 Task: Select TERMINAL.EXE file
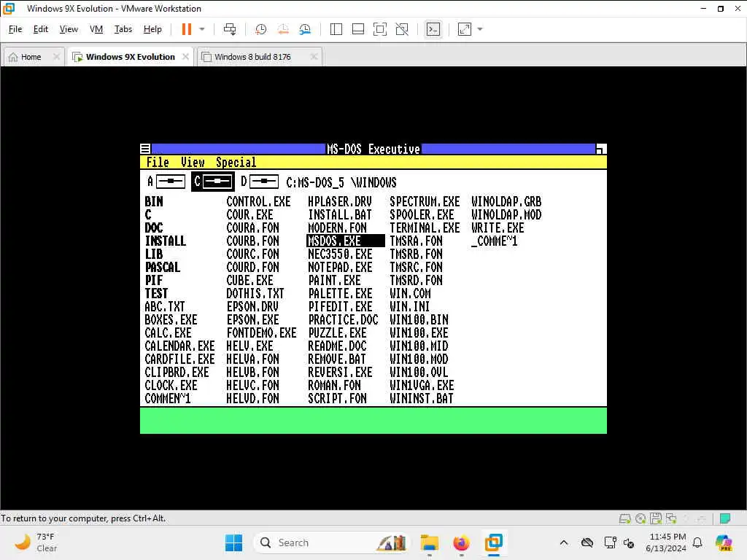(x=425, y=228)
